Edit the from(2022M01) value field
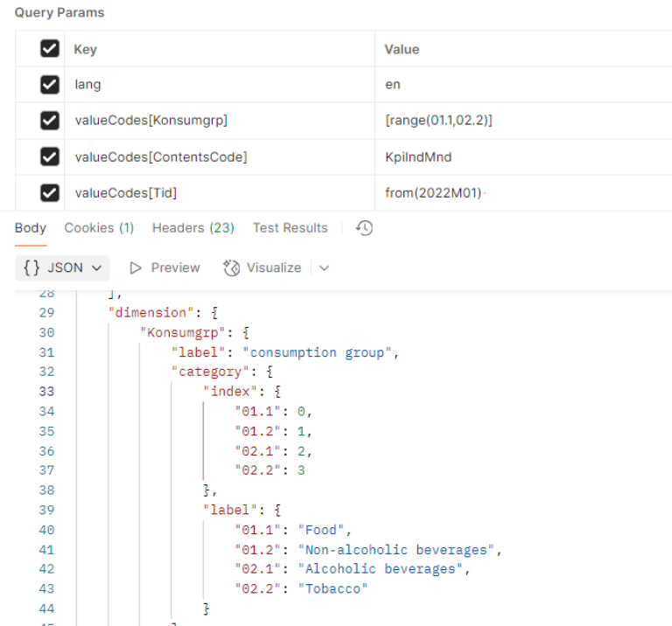Screen dimensions: 672x626 [x=433, y=192]
